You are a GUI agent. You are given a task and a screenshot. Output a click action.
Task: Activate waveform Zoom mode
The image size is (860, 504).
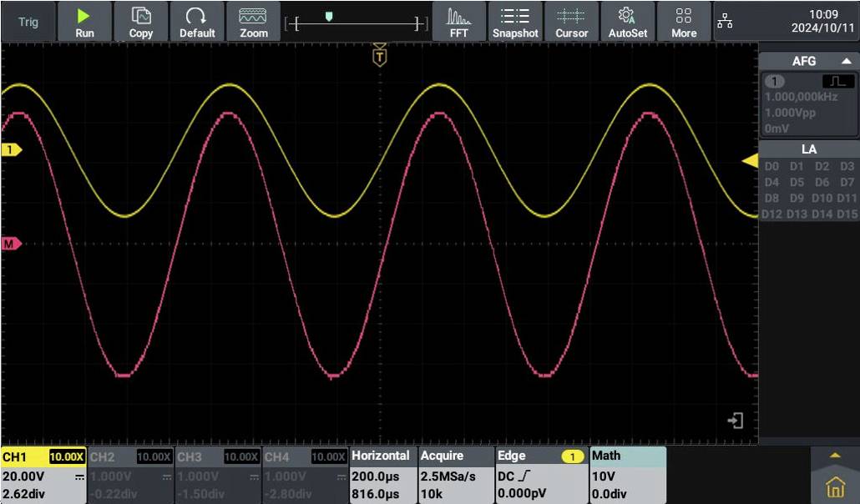253,21
